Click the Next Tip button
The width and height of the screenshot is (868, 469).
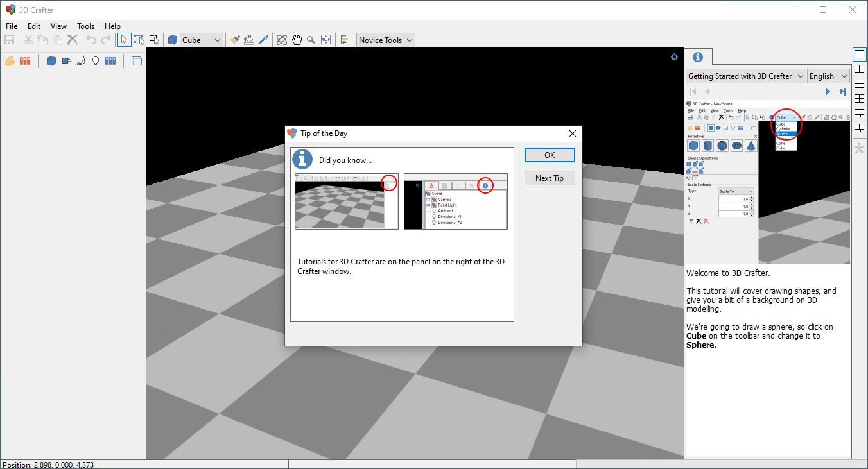550,178
